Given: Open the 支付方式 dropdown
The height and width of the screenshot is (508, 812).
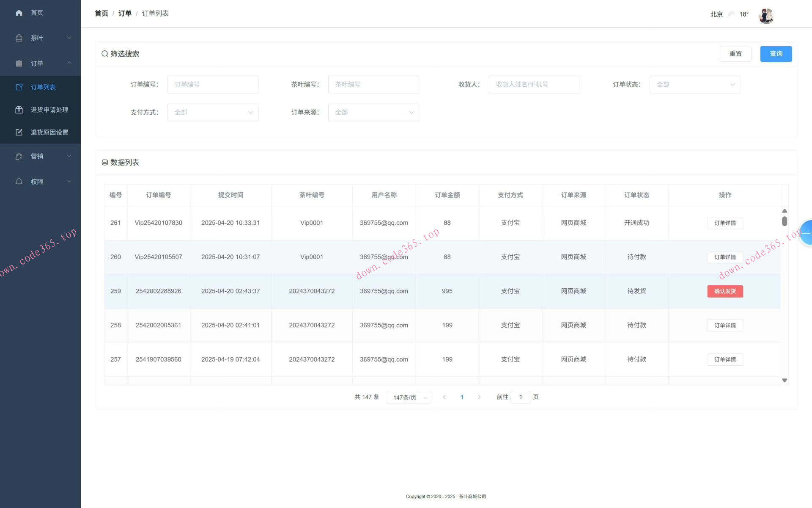Looking at the screenshot, I should coord(213,113).
